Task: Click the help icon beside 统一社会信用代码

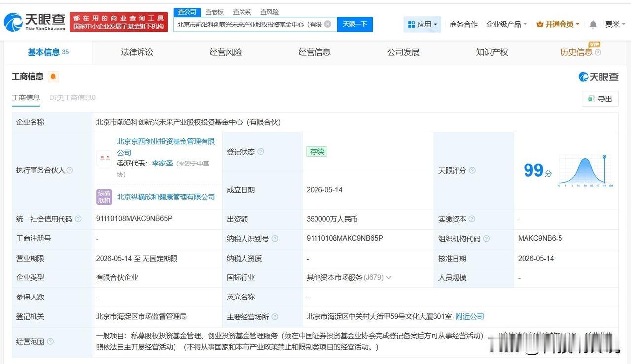Action: (x=78, y=219)
